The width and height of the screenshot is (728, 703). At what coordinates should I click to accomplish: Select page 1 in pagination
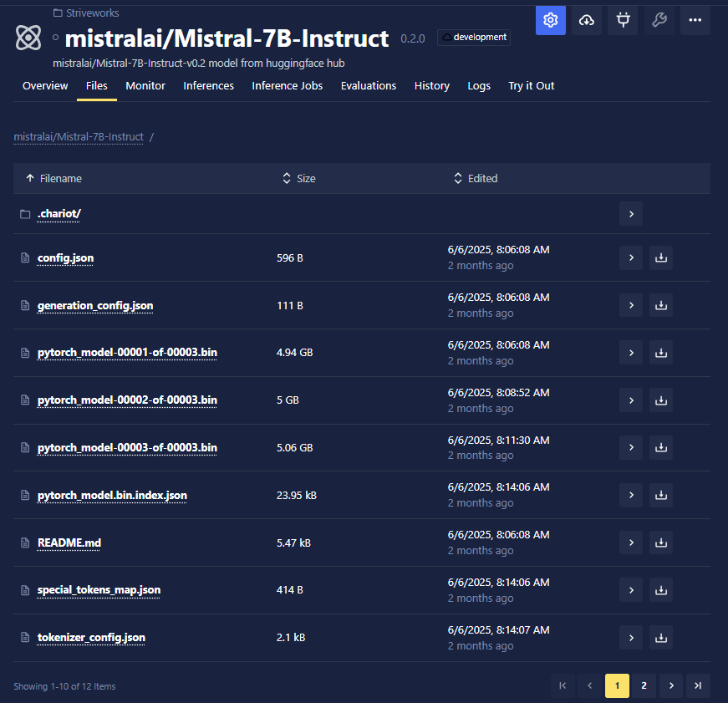(617, 685)
